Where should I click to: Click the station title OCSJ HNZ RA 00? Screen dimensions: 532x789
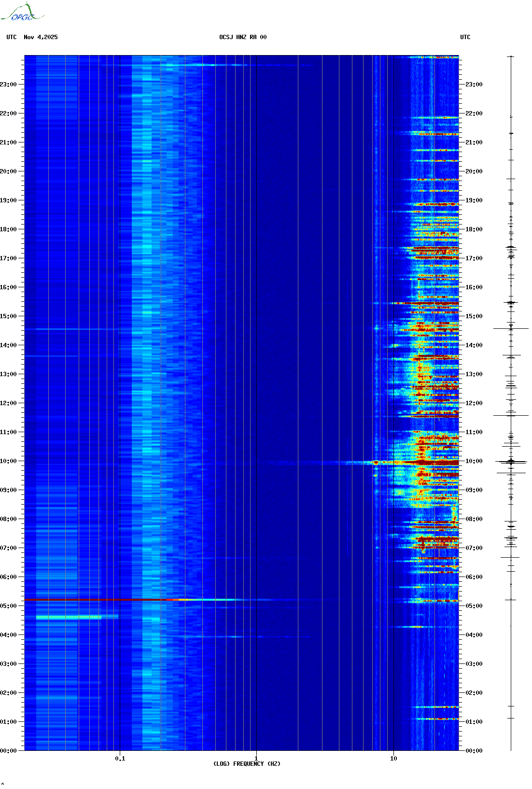(x=242, y=37)
